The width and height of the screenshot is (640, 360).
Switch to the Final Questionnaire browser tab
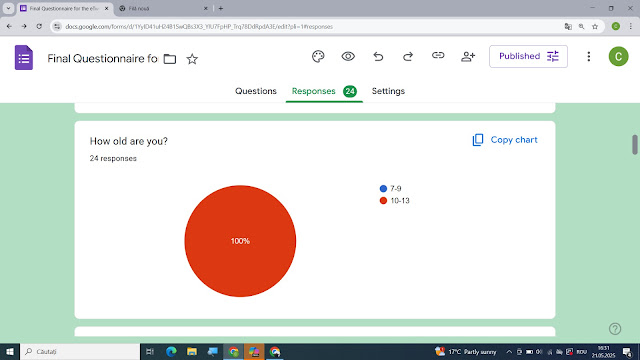pos(63,8)
